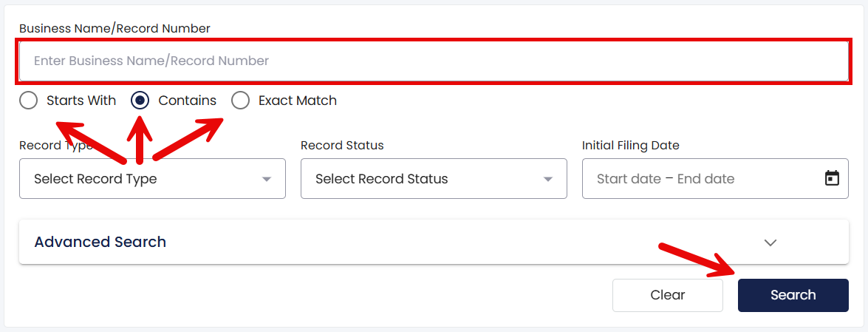
Task: Expand Advanced Search using the chevron
Action: (x=770, y=243)
